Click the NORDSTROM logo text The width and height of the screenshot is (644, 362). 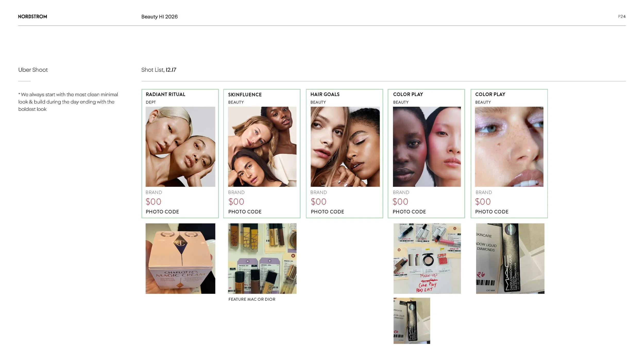(32, 16)
